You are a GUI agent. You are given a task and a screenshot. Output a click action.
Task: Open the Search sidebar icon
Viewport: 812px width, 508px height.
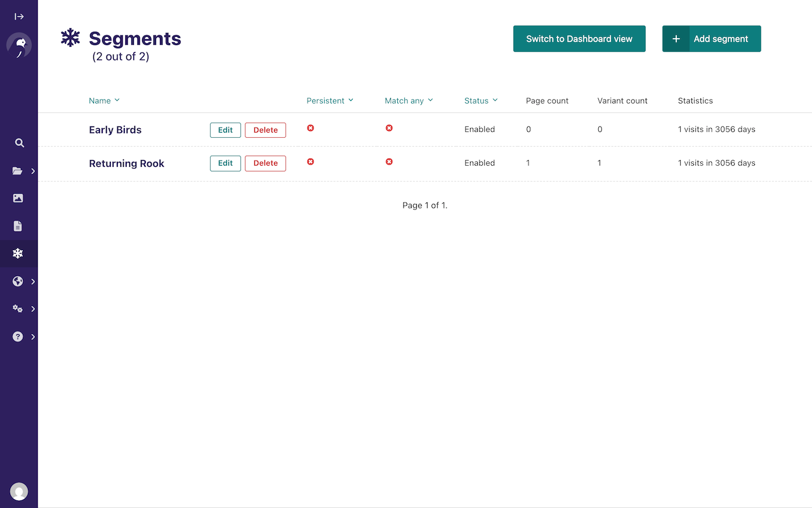[x=19, y=143]
